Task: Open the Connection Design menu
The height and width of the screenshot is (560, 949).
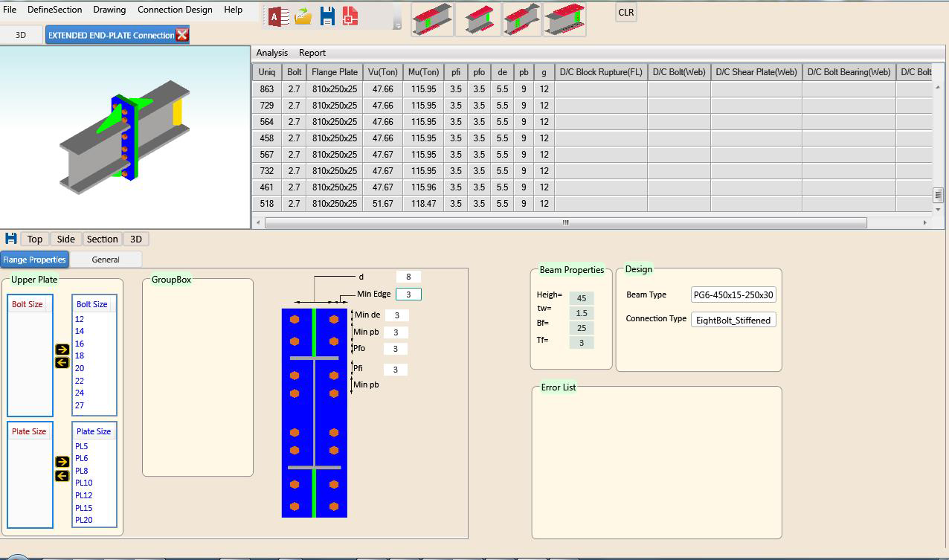Action: [175, 10]
